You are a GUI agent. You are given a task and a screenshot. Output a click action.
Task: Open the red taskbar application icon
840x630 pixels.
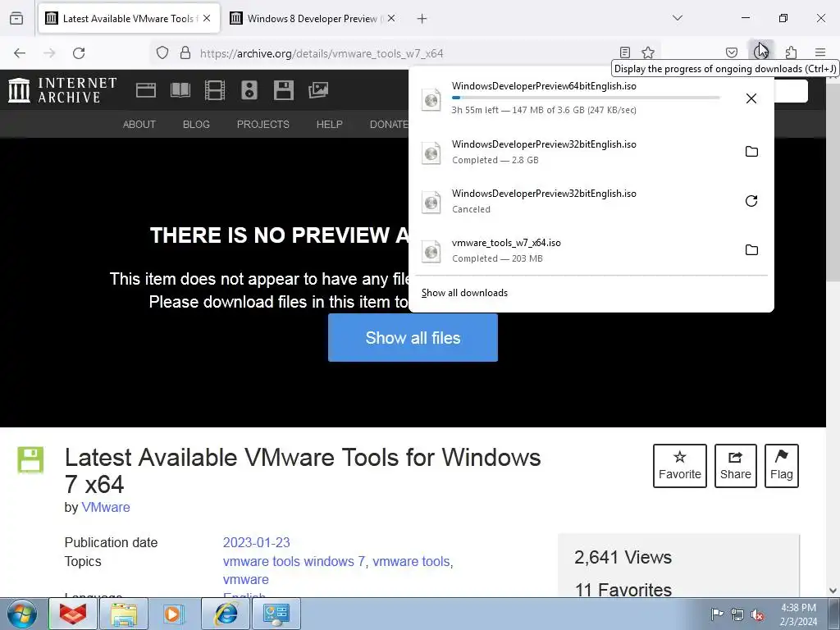click(x=73, y=614)
